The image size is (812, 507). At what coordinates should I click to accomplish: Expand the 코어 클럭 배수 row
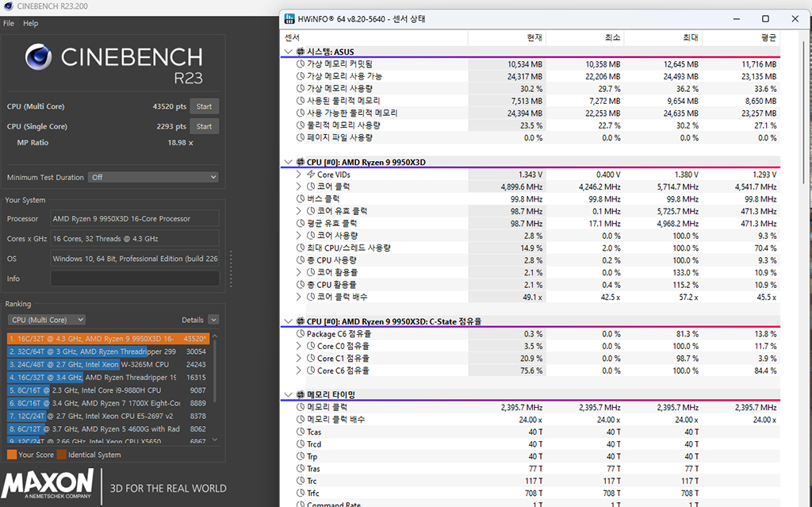tap(299, 297)
